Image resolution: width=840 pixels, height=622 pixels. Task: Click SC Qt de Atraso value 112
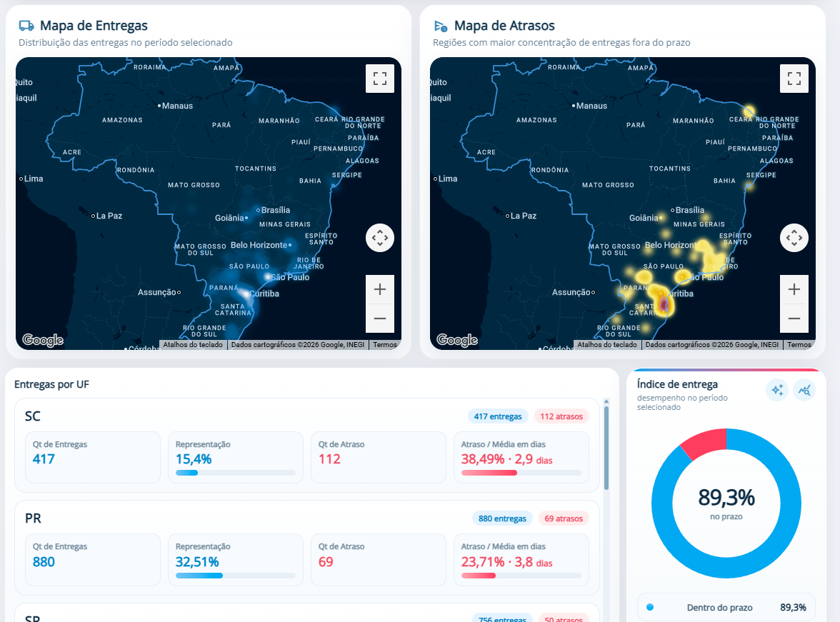pos(329,459)
